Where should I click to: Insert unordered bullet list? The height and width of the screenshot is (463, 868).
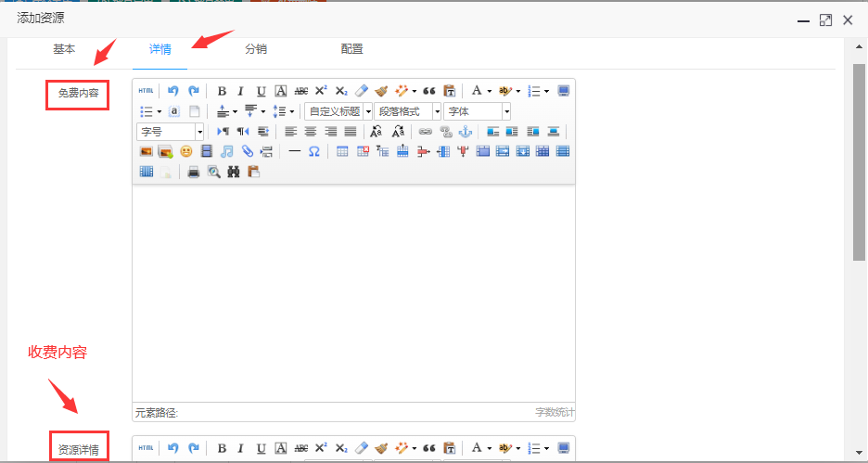147,111
